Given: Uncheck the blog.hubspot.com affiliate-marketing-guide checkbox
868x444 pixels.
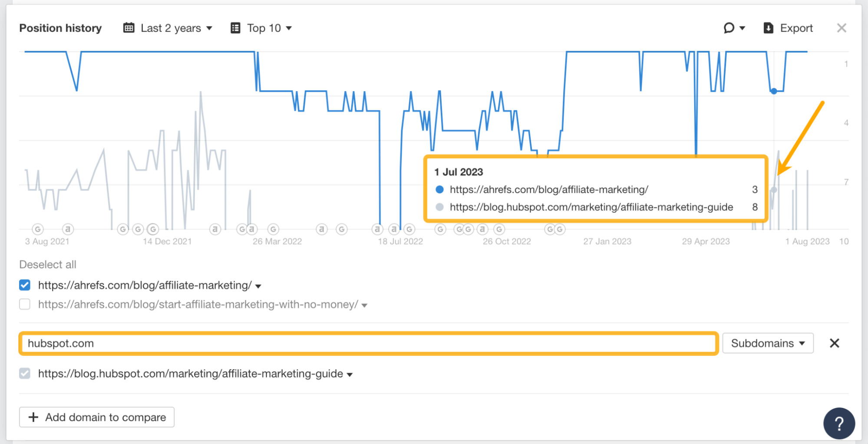Looking at the screenshot, I should [25, 373].
